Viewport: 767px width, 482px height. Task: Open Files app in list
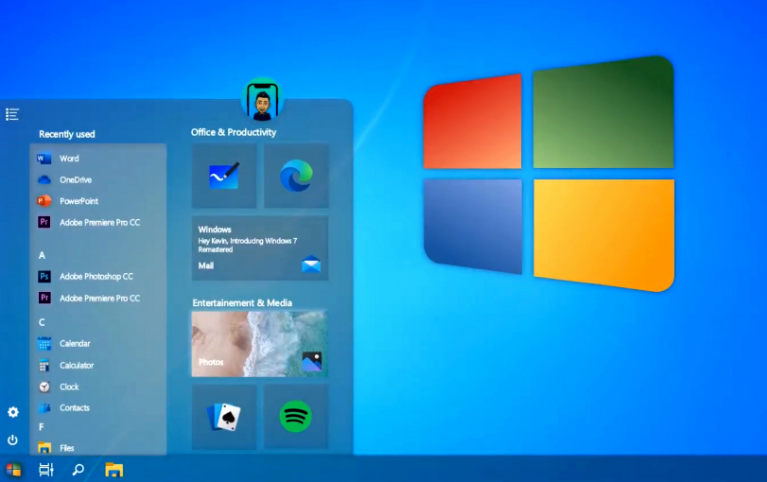(x=98, y=448)
